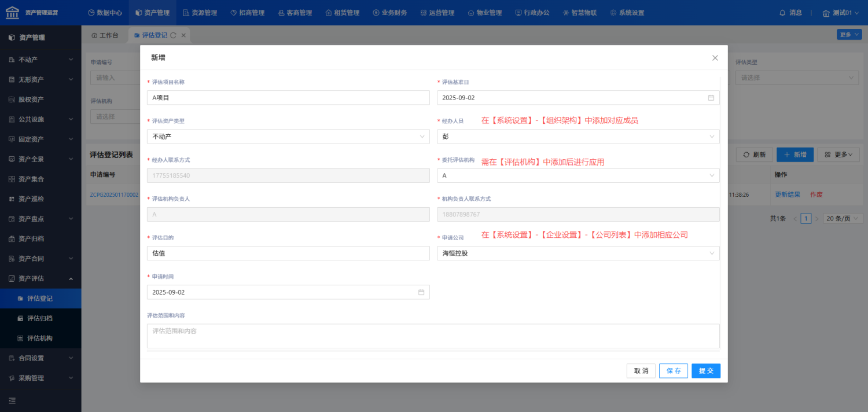
Task: Open 系统设置 in the top navigation
Action: click(x=627, y=12)
